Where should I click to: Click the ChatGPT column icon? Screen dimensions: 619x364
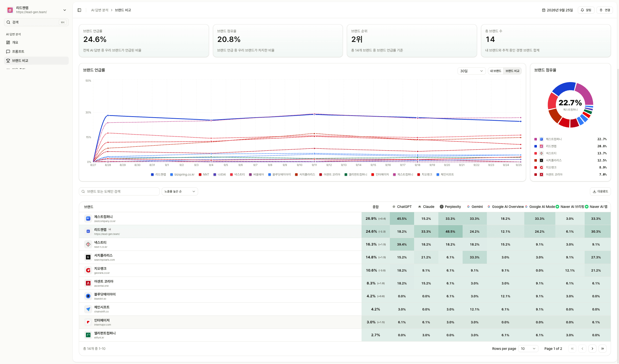pyautogui.click(x=394, y=207)
